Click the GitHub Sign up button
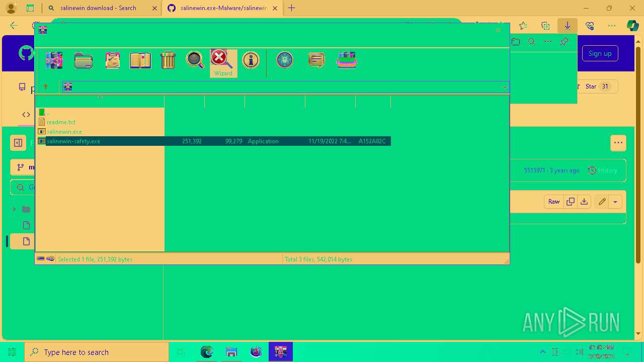The image size is (644, 362). pyautogui.click(x=600, y=53)
